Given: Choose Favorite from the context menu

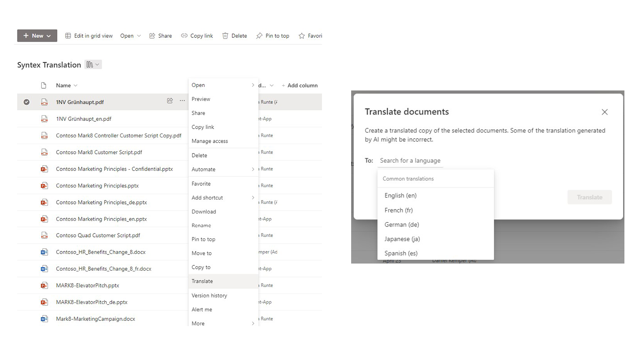Looking at the screenshot, I should pos(223,184).
